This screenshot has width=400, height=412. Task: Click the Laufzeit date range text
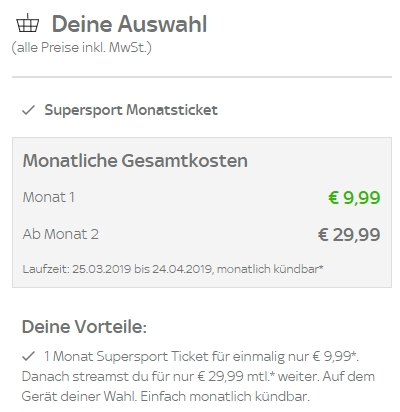173,269
